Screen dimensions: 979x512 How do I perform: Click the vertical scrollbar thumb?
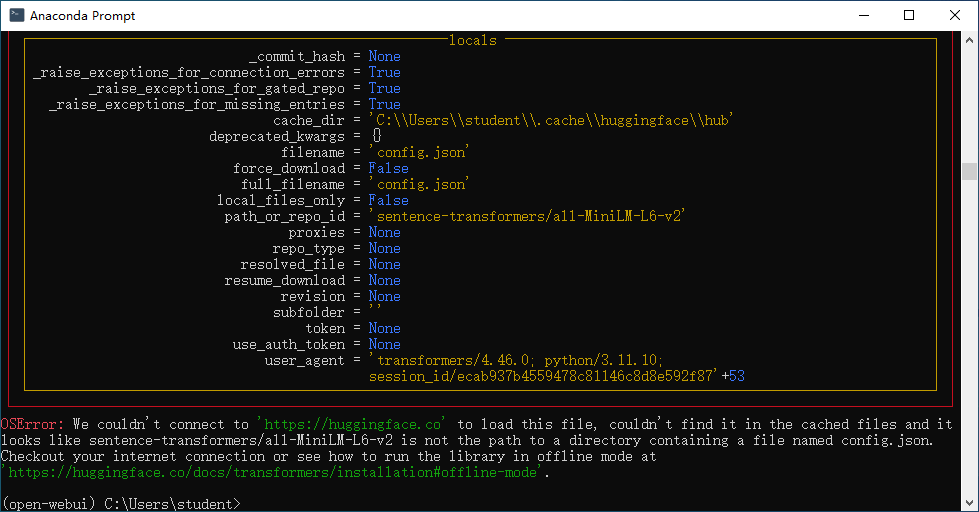click(969, 171)
